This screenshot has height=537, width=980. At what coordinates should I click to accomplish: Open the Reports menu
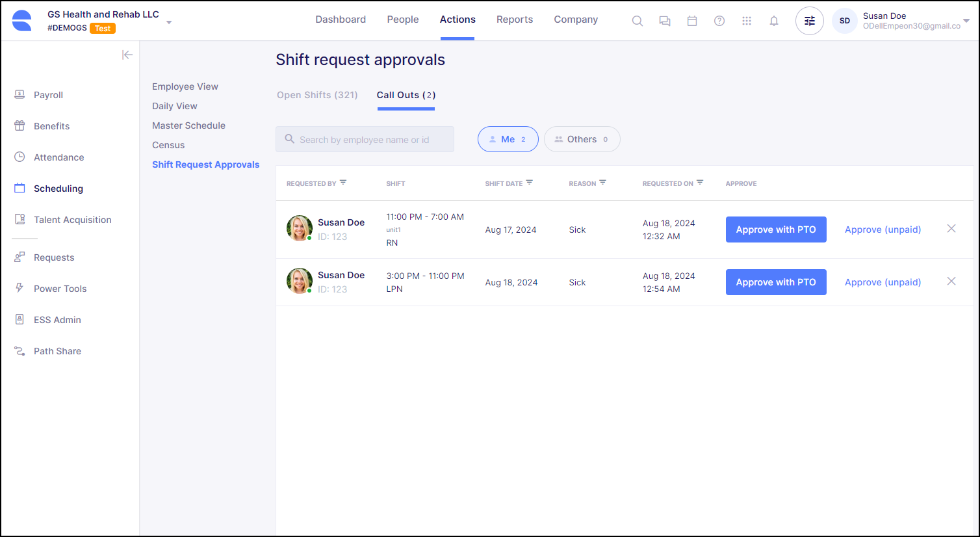click(515, 20)
